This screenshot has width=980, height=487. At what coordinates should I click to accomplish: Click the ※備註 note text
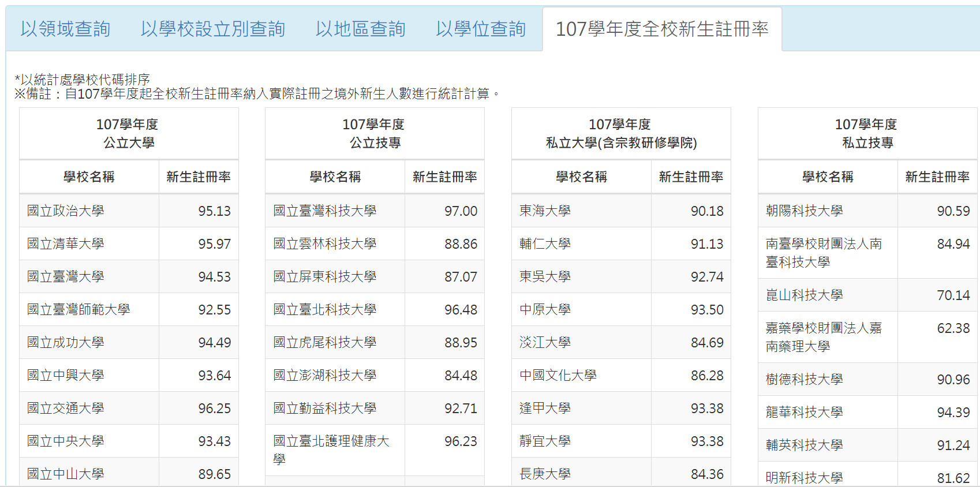coord(257,93)
